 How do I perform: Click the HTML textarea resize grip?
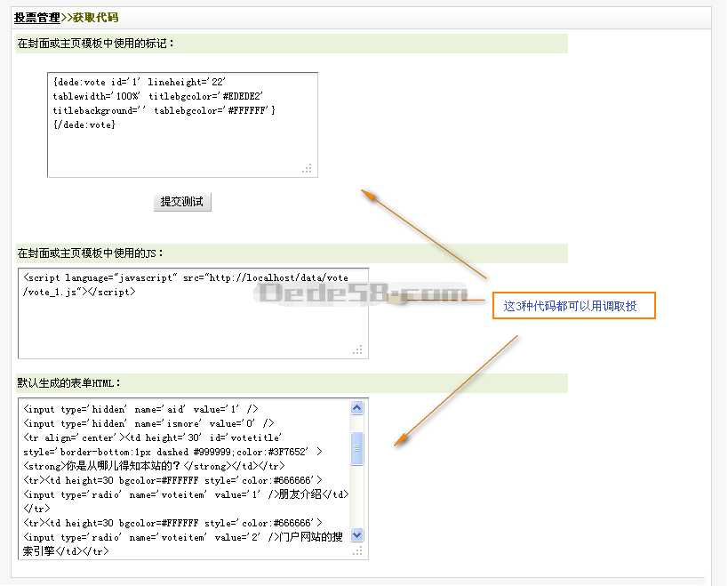[358, 551]
